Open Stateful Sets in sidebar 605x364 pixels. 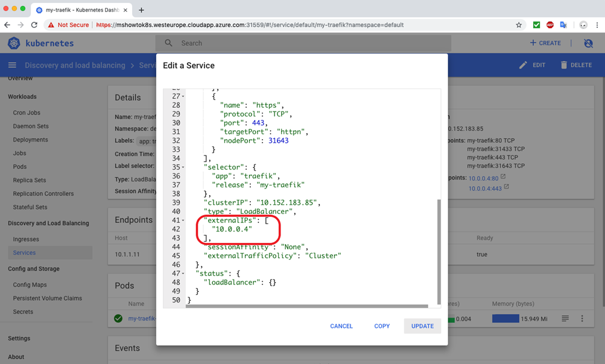pyautogui.click(x=30, y=207)
